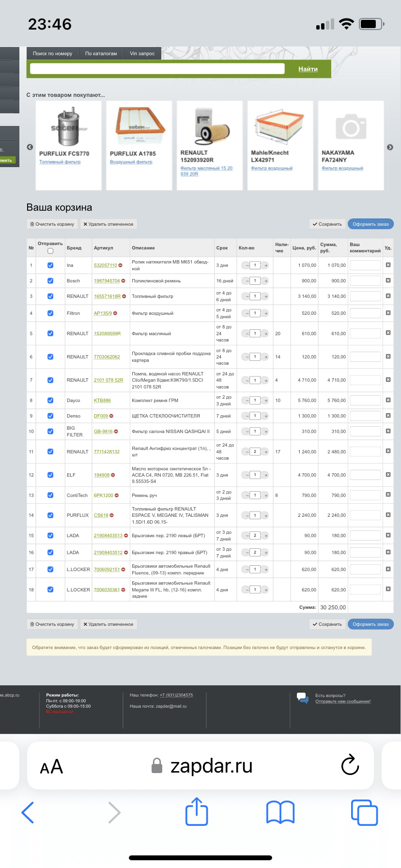Screen dimensions: 401x868
Task: Focus comment field for Ina row
Action: point(365,265)
